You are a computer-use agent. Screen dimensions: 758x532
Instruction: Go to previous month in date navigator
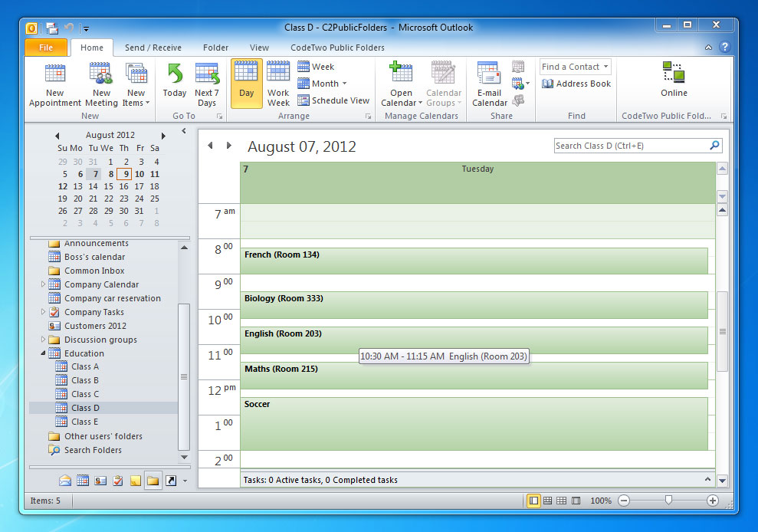point(57,136)
